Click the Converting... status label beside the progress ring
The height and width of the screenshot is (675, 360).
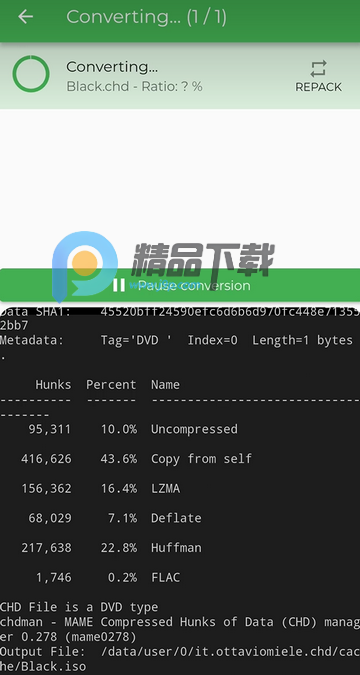coord(112,67)
